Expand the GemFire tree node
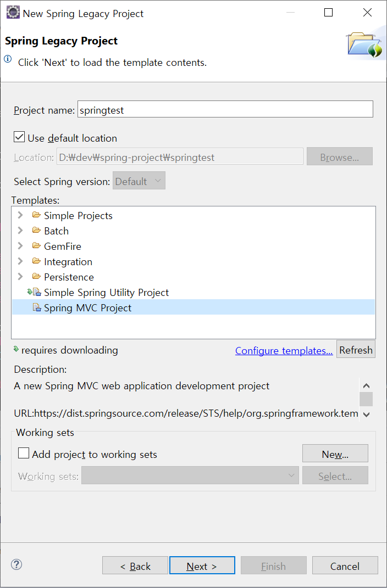Screen dimensions: 387x588 (x=21, y=245)
